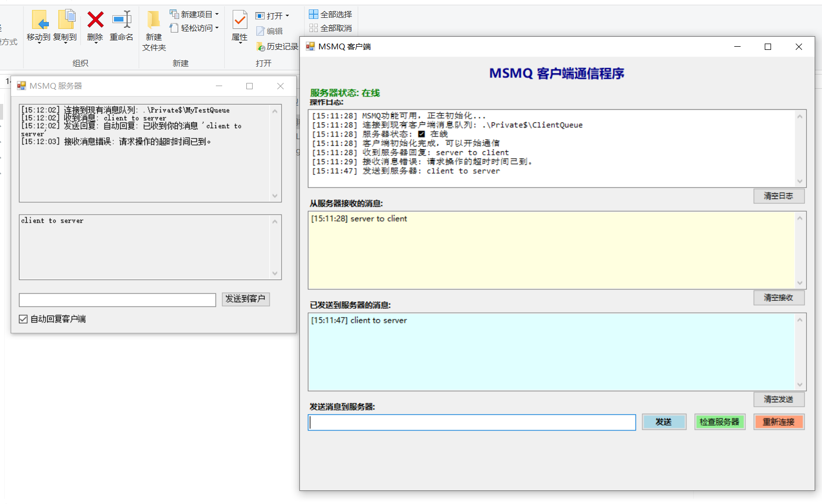Open the Properties icon in ribbon
Image resolution: width=822 pixels, height=504 pixels.
[240, 20]
